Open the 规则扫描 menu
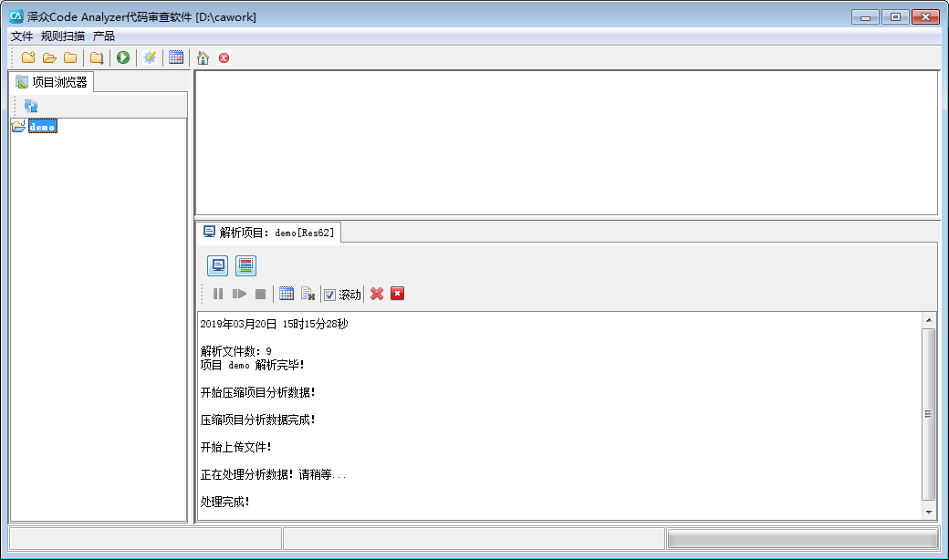 (63, 36)
